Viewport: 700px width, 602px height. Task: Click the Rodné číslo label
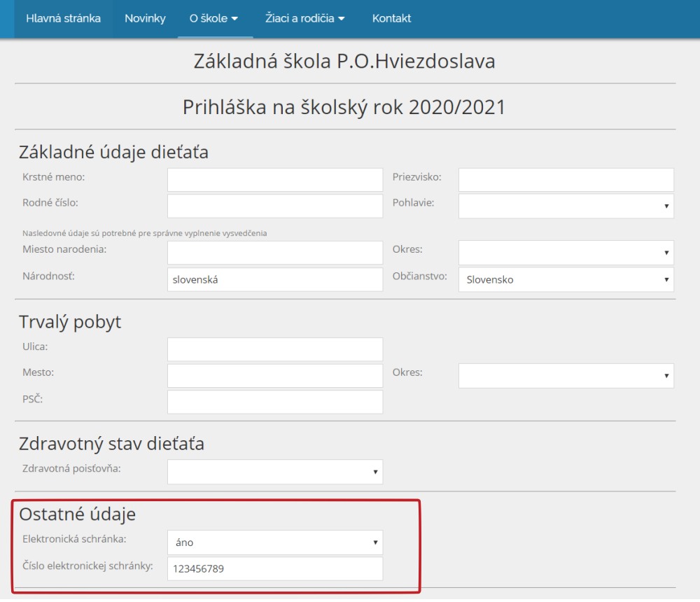tap(50, 203)
